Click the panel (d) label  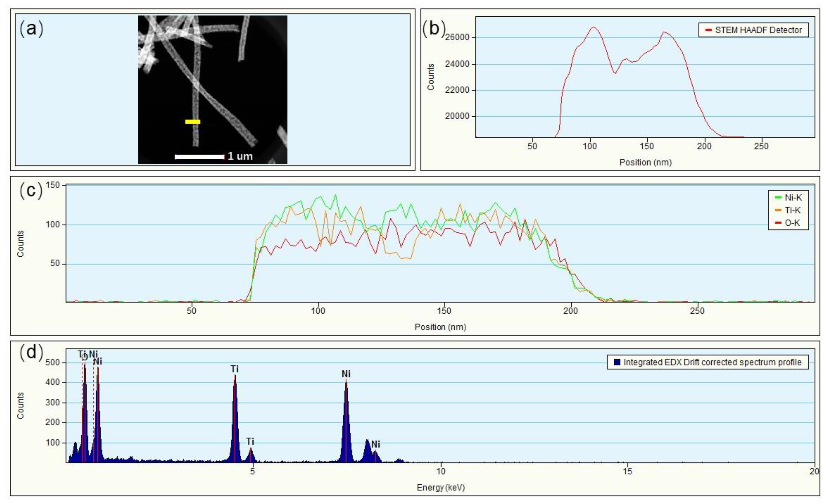[32, 352]
